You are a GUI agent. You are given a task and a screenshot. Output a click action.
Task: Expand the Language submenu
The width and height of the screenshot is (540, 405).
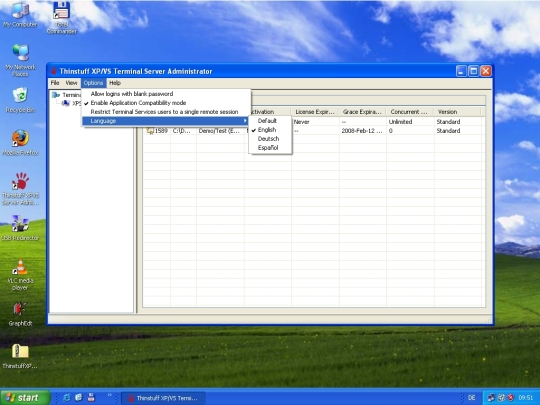[x=166, y=121]
